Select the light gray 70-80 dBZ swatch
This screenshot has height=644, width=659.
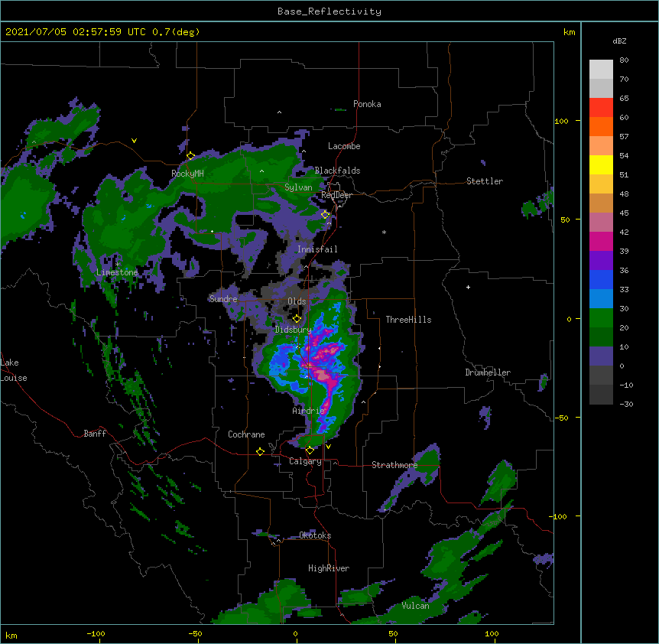coord(601,70)
